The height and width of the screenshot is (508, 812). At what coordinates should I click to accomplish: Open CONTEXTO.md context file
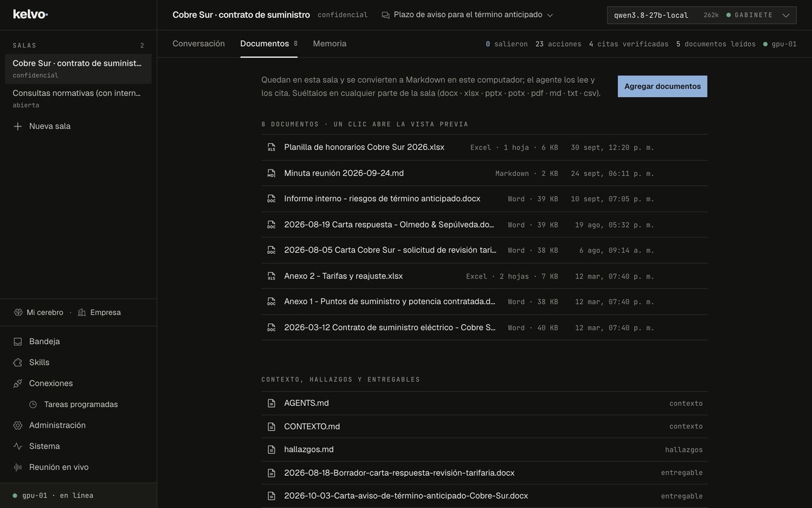point(484,427)
